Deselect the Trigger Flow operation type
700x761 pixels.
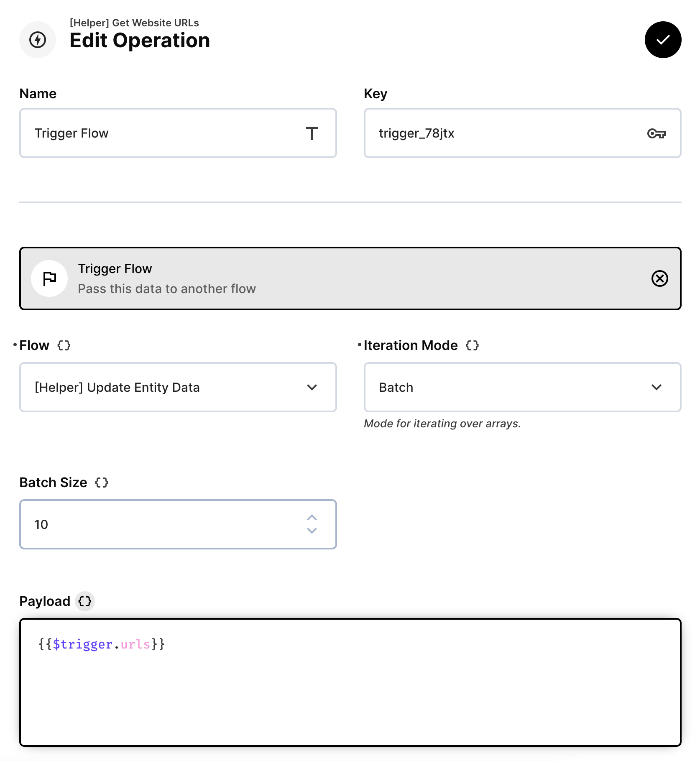pos(660,278)
